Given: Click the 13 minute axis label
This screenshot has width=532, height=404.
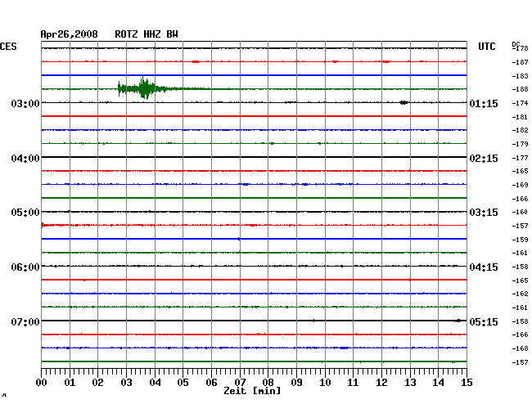Looking at the screenshot, I should point(410,383).
